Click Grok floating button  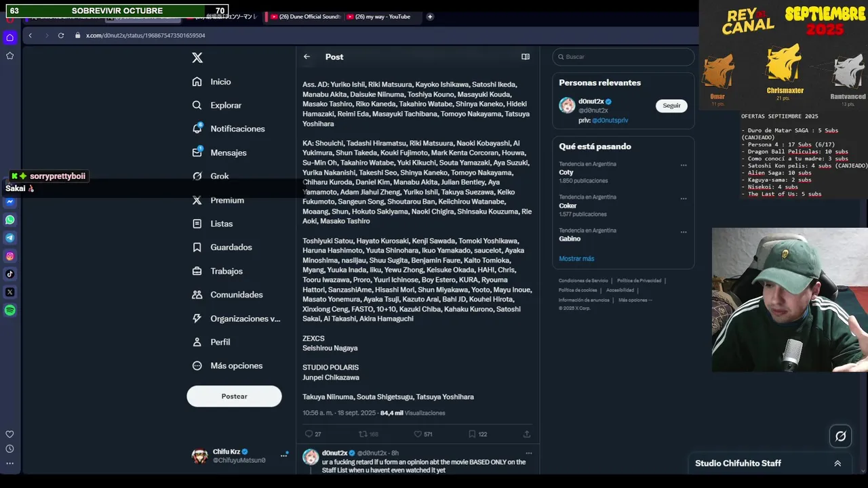[840, 436]
